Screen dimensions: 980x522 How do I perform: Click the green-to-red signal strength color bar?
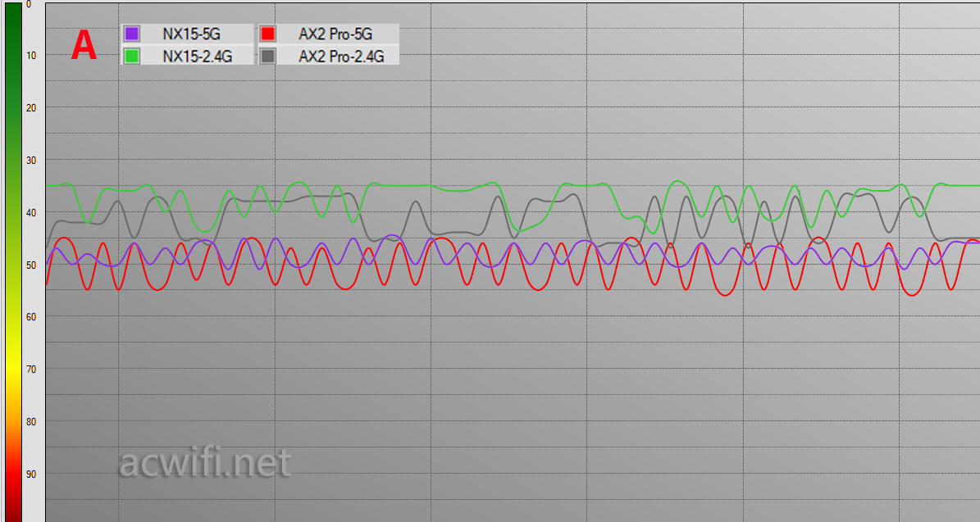point(14,262)
